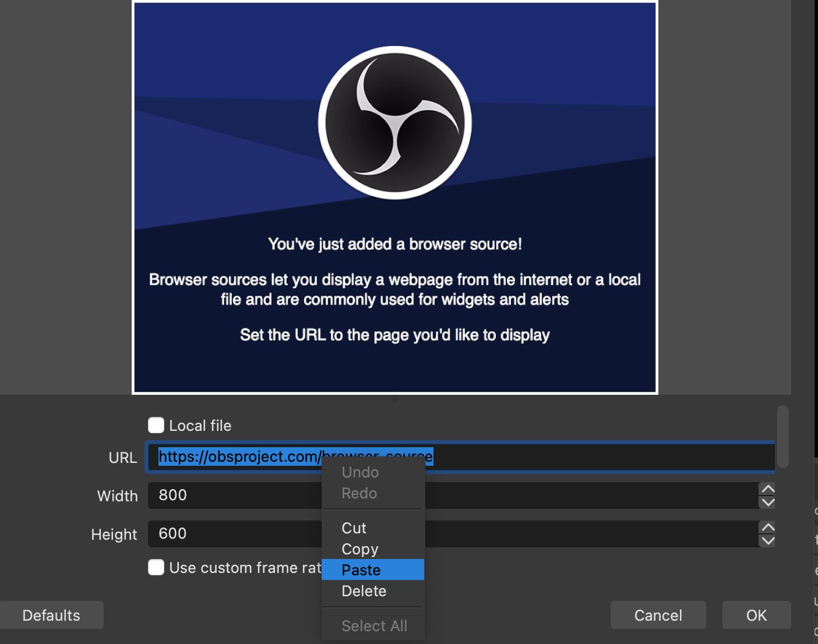The width and height of the screenshot is (818, 644).
Task: Choose Cut from the context menu
Action: (354, 528)
